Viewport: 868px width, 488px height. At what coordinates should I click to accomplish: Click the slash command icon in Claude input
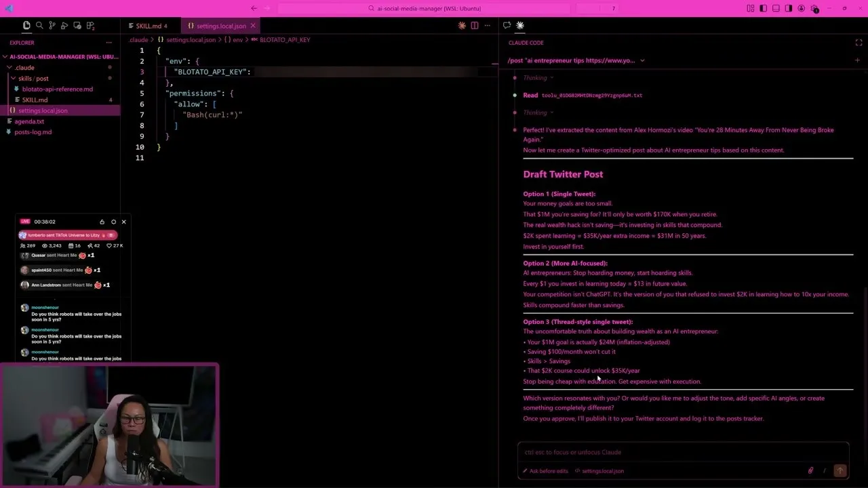825,470
